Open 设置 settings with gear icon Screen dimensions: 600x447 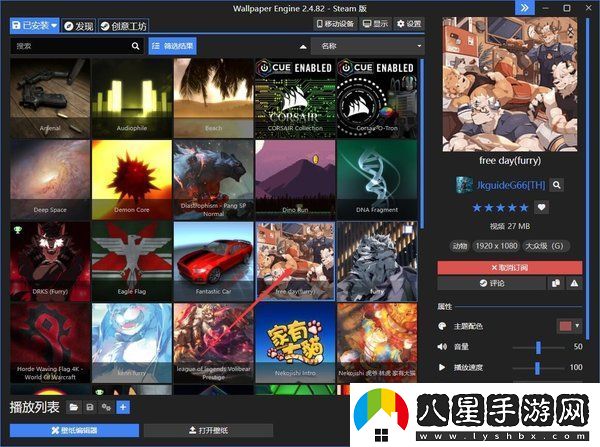click(x=409, y=24)
